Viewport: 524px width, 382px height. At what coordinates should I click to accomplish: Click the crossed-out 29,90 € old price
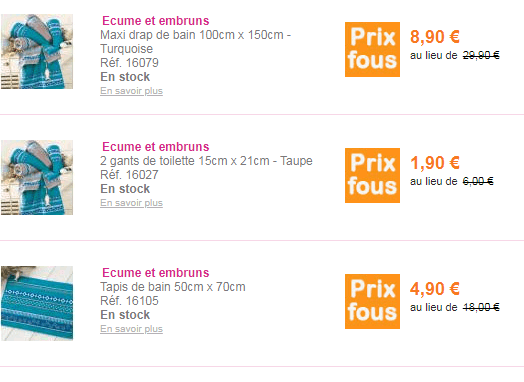pyautogui.click(x=481, y=55)
